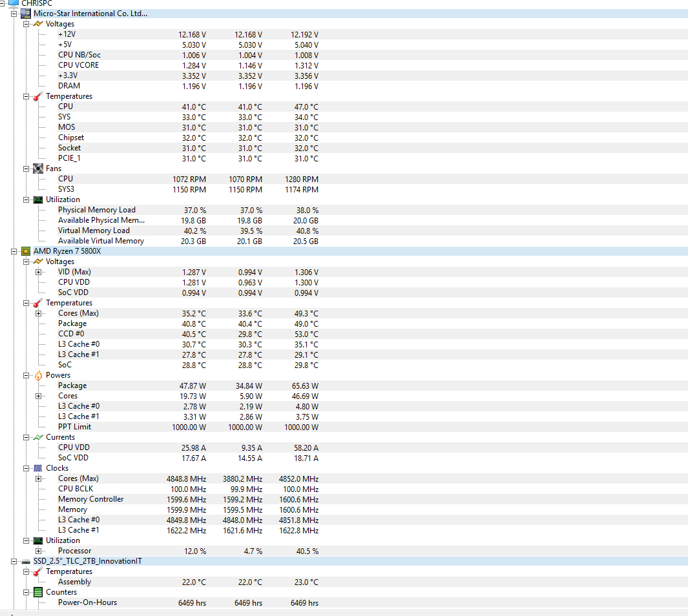Click the Fans section fan icon
Screen dimensions: 688x616
click(x=38, y=169)
